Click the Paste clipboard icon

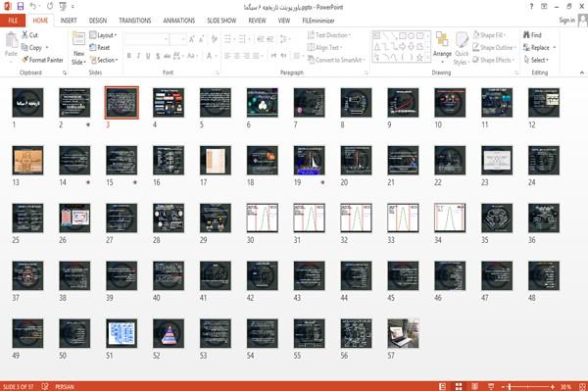click(11, 40)
